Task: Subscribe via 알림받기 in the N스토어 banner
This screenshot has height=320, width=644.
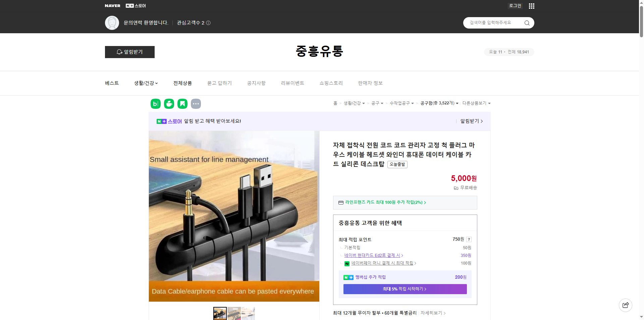Action: coord(469,121)
